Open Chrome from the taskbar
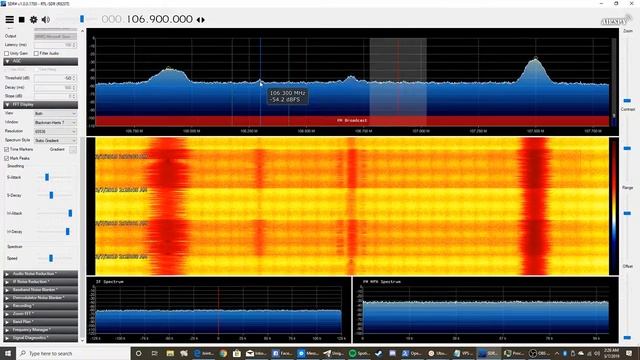This screenshot has height=360, width=640. pos(223,353)
